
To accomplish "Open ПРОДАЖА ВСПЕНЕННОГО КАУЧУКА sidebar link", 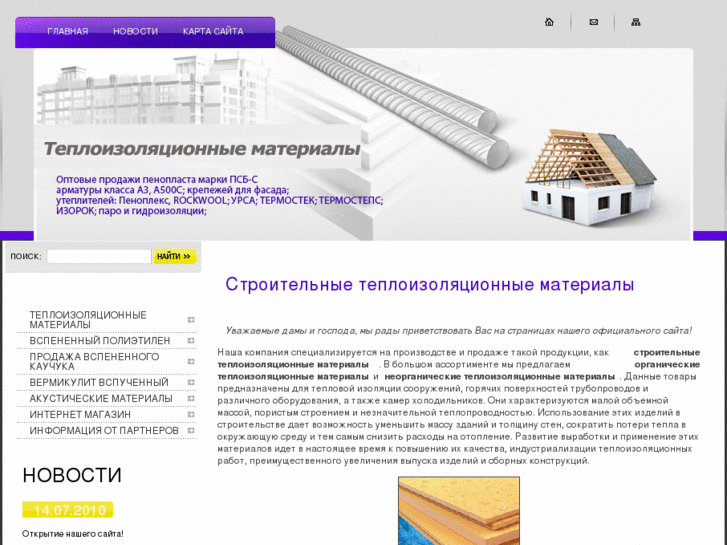I will [94, 362].
